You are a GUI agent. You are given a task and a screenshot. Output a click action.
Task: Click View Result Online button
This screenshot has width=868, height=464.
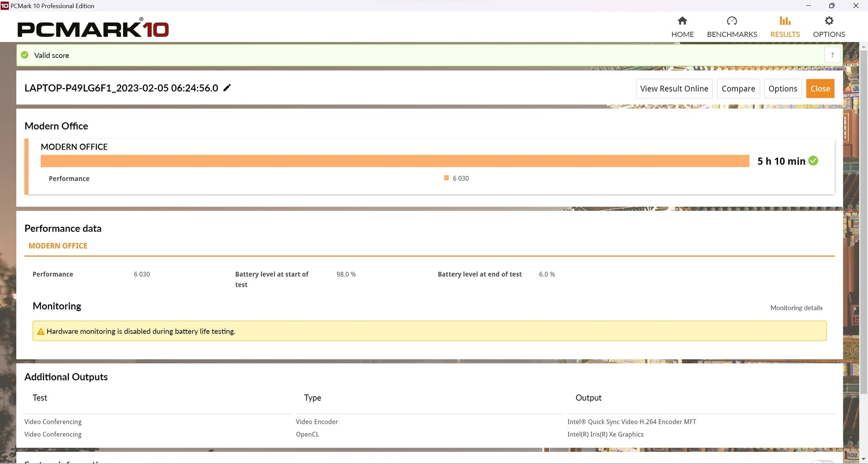point(674,89)
